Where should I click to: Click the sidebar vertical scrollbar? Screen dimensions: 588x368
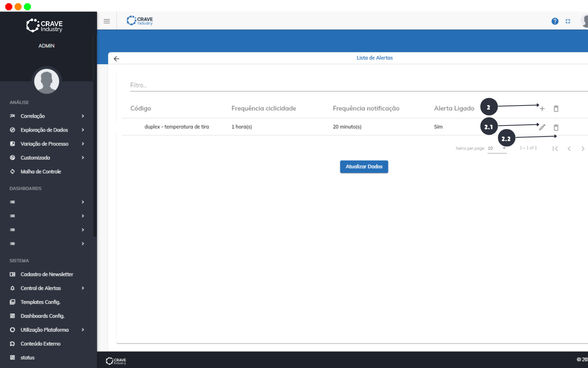95,135
